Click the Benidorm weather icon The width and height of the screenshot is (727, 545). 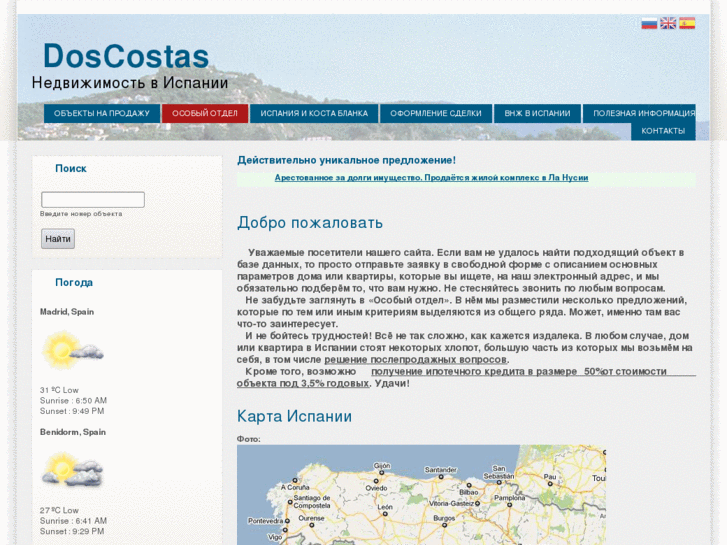72,470
